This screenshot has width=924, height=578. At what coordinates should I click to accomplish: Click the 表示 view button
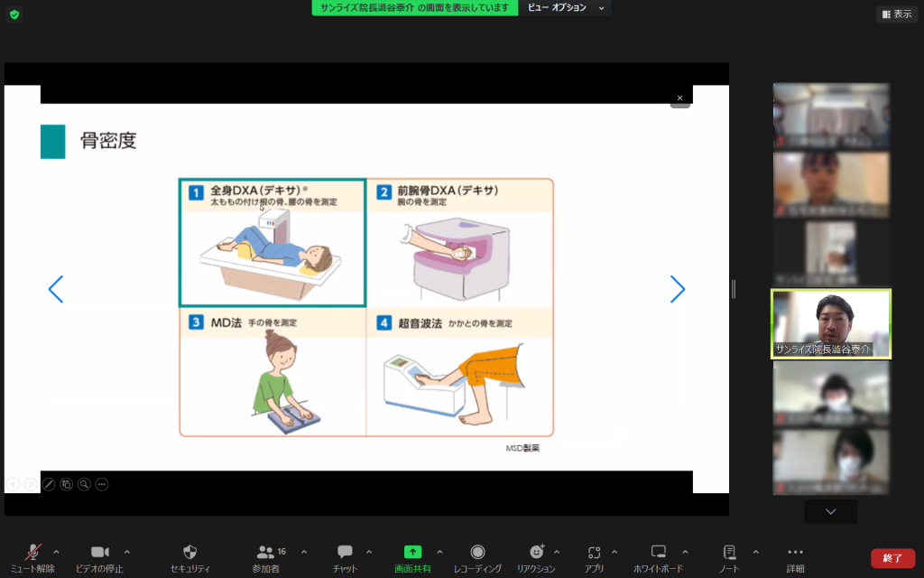coord(896,14)
